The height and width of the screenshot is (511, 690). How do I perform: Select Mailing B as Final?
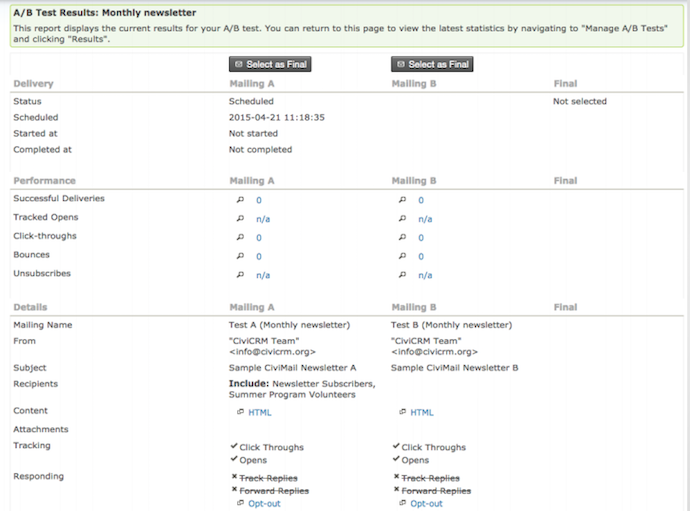point(432,64)
